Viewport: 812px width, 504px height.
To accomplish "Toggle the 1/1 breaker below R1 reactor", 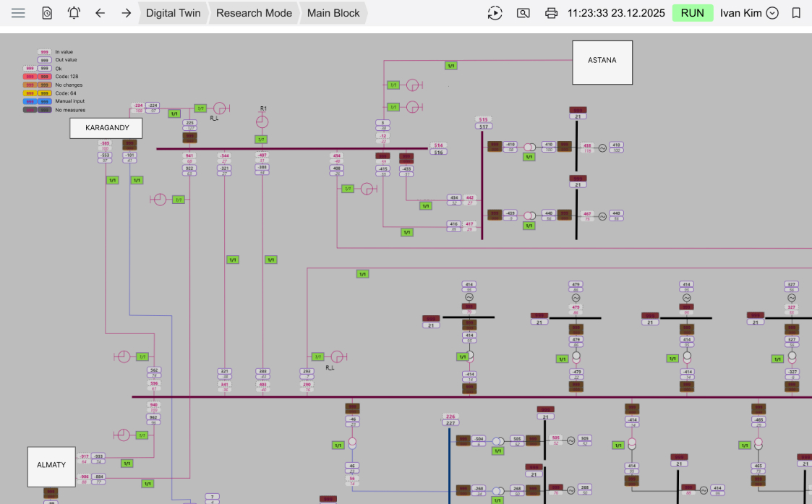I will pyautogui.click(x=261, y=139).
